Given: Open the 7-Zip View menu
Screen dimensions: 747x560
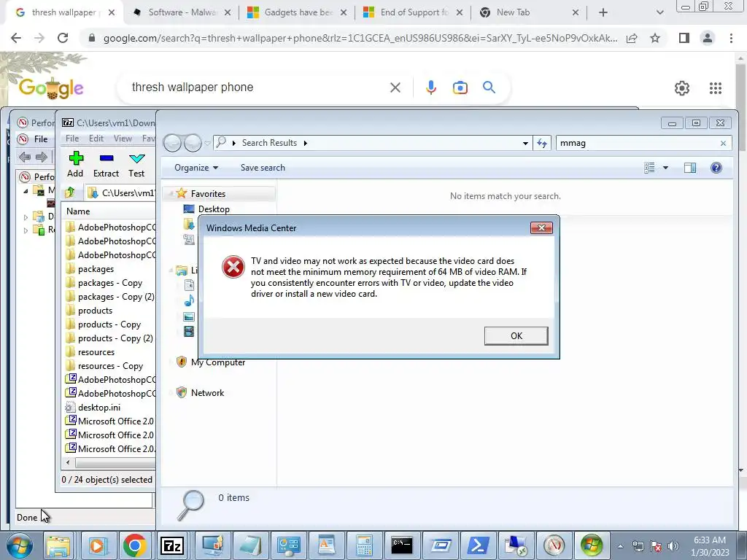Looking at the screenshot, I should [123, 139].
